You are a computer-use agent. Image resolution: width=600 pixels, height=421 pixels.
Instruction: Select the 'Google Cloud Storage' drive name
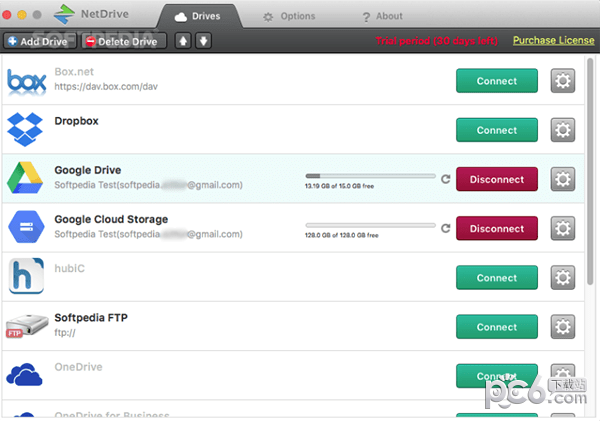111,219
